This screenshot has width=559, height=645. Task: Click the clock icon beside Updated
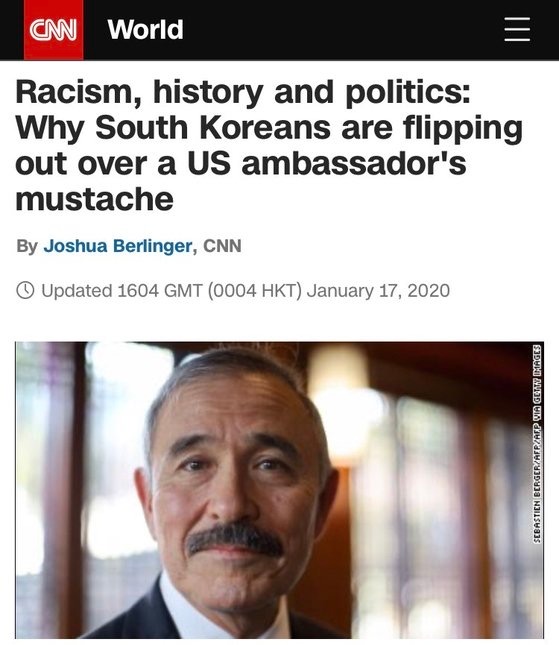tap(25, 290)
